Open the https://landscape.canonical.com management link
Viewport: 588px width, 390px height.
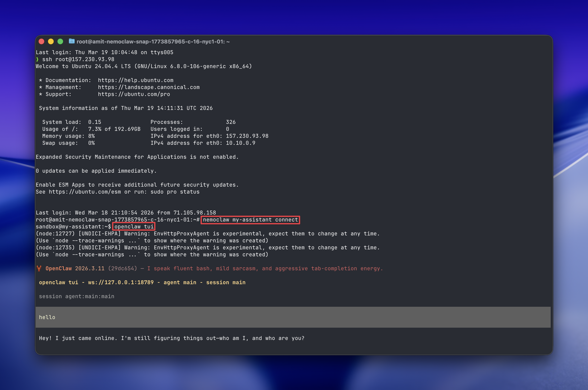pos(149,87)
